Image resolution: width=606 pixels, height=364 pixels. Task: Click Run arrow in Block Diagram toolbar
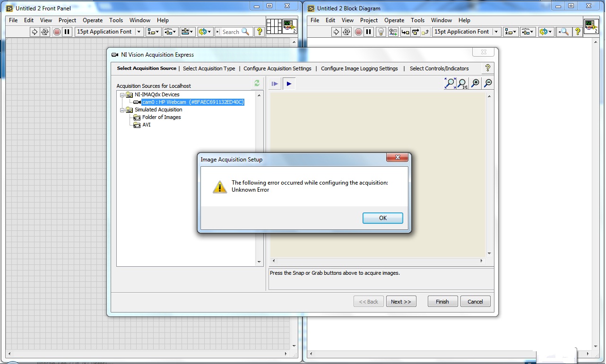coord(336,32)
